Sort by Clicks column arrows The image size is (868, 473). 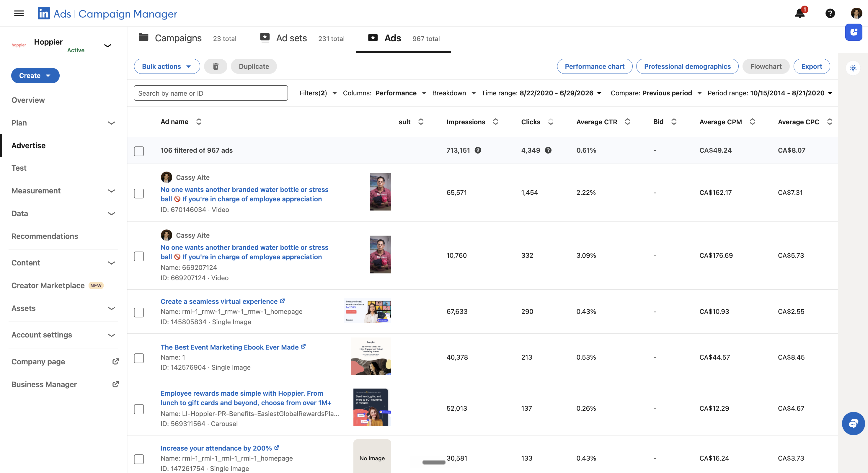551,122
